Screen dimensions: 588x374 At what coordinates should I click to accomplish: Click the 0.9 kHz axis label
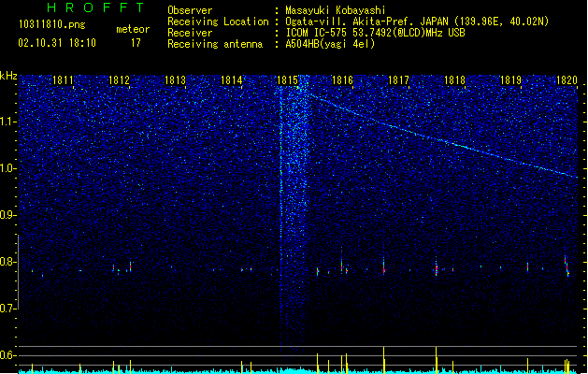[x=7, y=215]
